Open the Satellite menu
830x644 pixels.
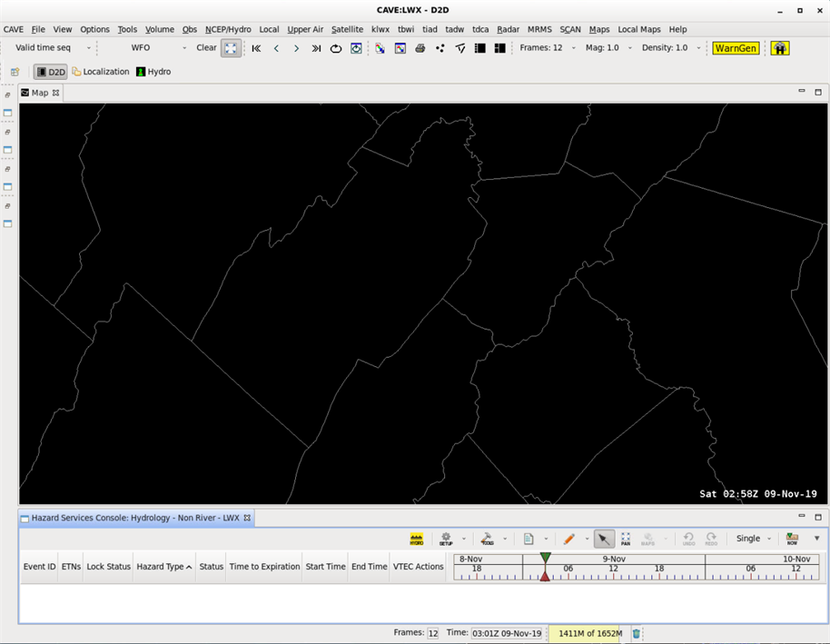(x=347, y=29)
